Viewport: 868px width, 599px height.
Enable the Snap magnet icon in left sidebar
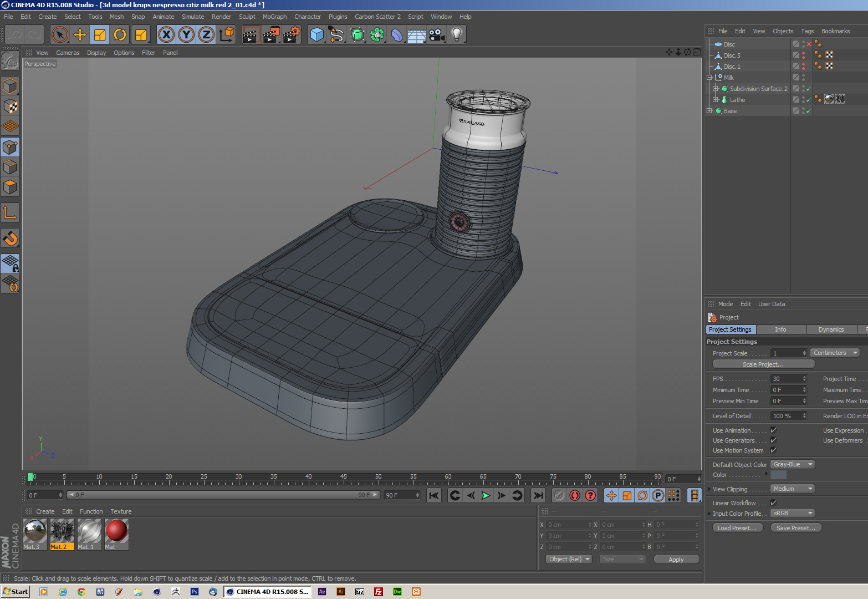(x=10, y=238)
